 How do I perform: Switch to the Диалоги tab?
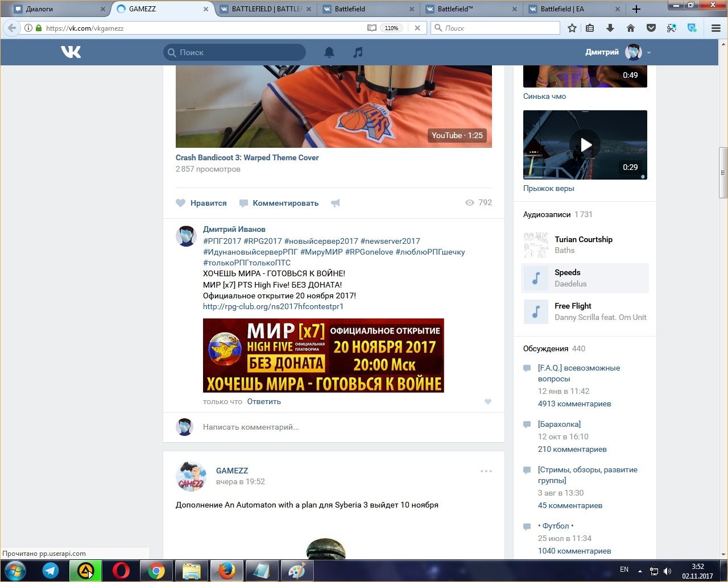tap(59, 9)
